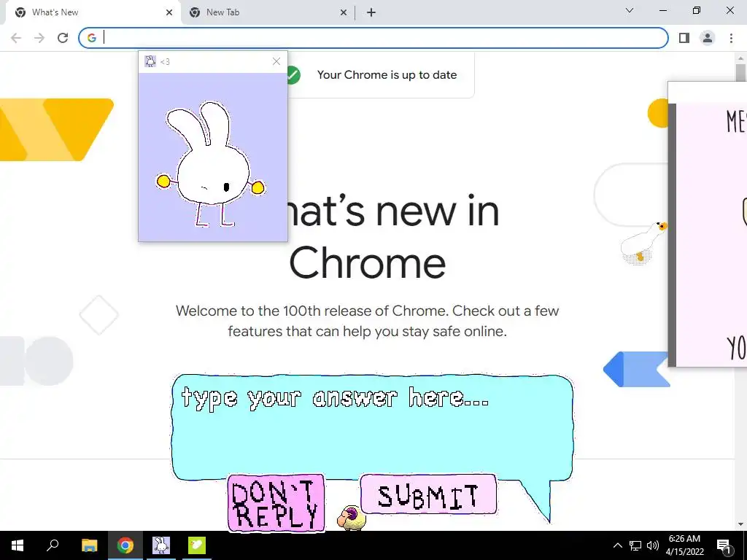Show hidden system tray icons
The height and width of the screenshot is (560, 747).
coord(617,545)
